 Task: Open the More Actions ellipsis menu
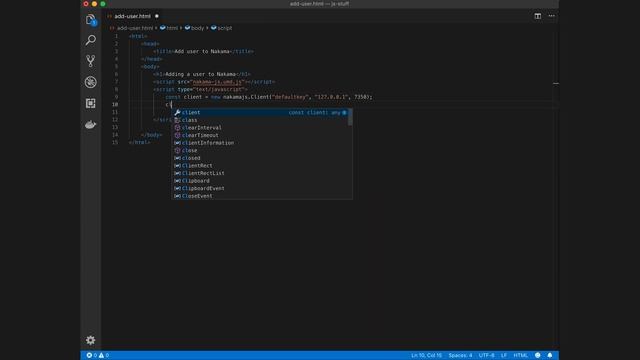tap(551, 16)
